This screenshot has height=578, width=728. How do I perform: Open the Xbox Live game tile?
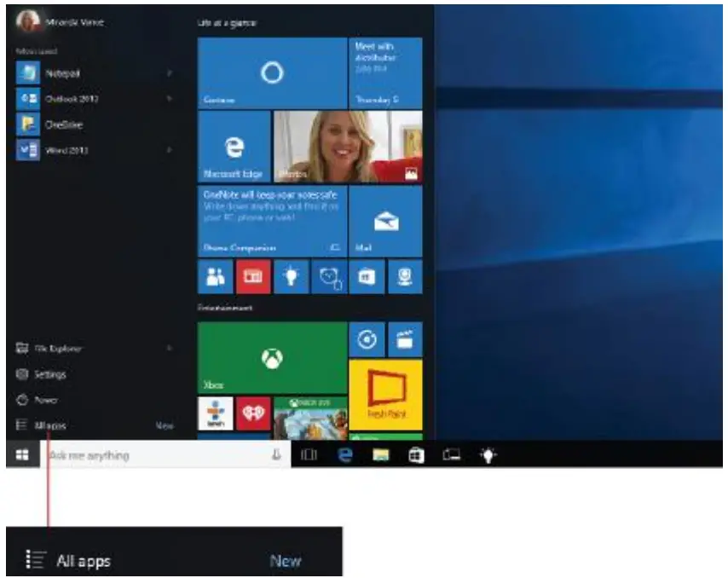[310, 418]
